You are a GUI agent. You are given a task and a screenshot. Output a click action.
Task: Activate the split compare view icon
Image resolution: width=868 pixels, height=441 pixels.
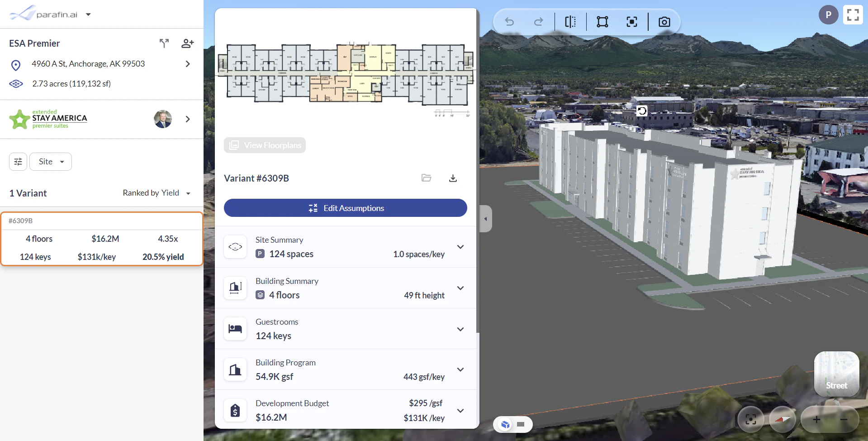coord(570,22)
